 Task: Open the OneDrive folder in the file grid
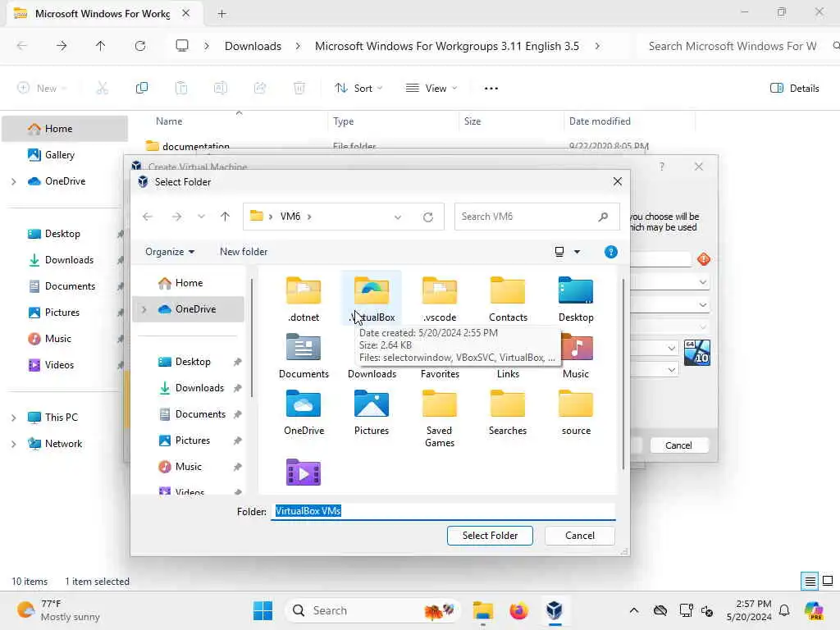tap(304, 413)
